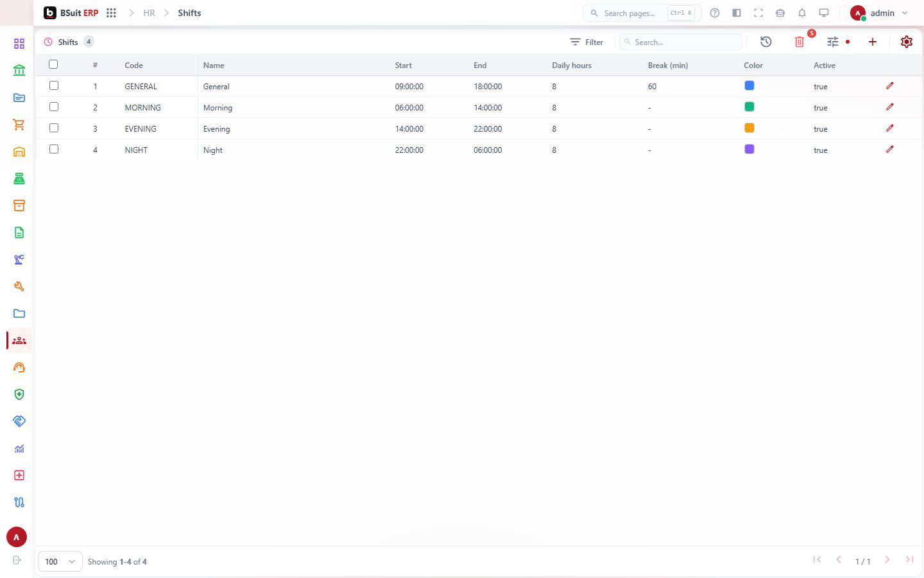924x578 pixels.
Task: Add a new shift with plus icon
Action: pos(873,42)
